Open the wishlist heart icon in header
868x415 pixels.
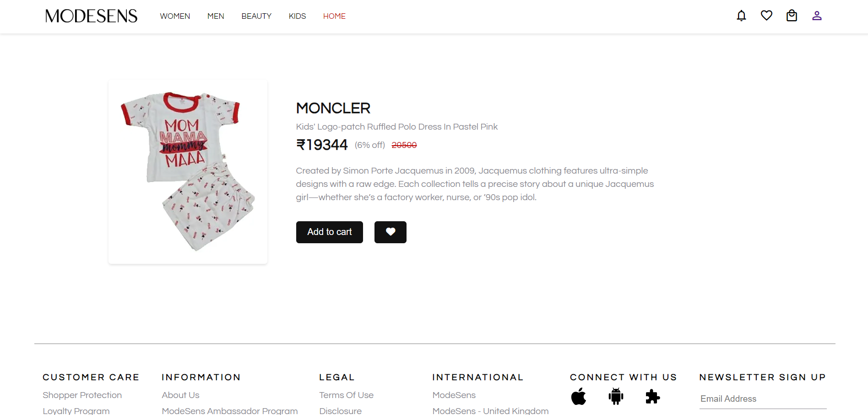pyautogui.click(x=766, y=16)
